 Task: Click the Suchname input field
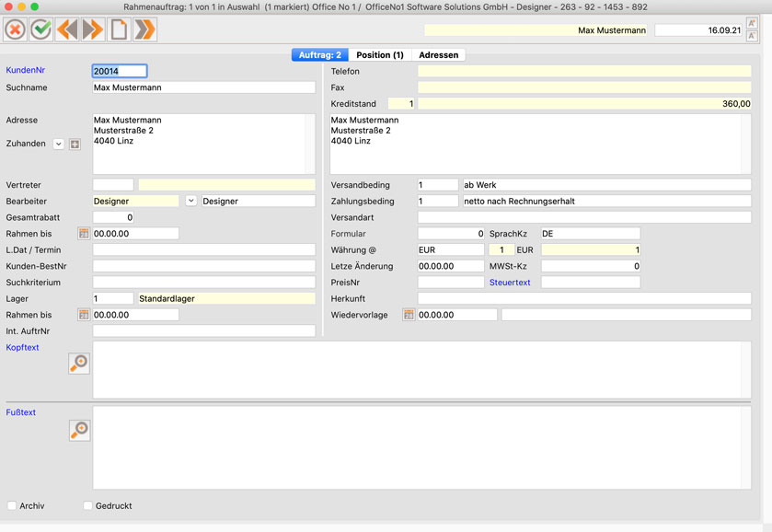tap(204, 87)
